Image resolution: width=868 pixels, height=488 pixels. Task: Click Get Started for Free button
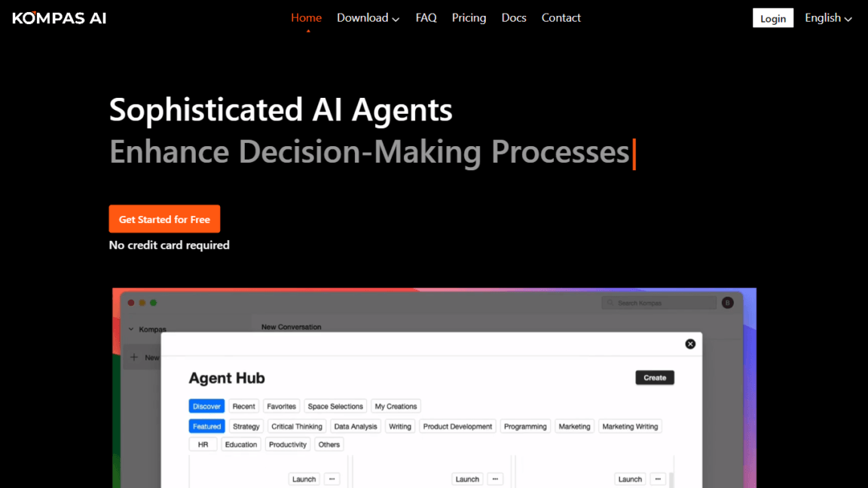(x=164, y=219)
